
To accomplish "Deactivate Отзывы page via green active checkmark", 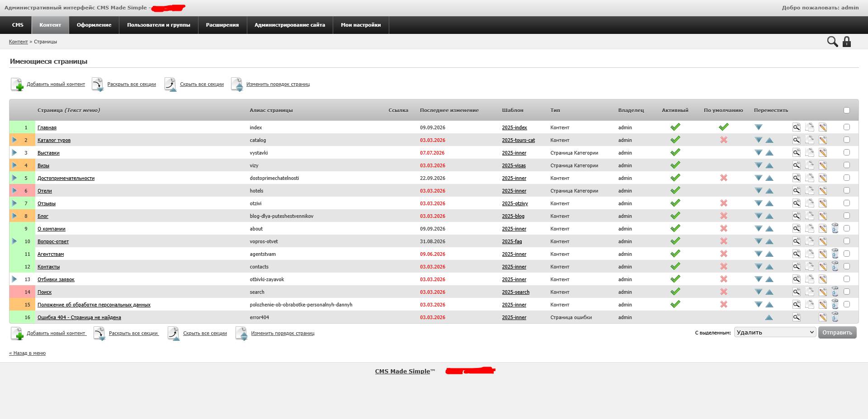I will (x=675, y=203).
